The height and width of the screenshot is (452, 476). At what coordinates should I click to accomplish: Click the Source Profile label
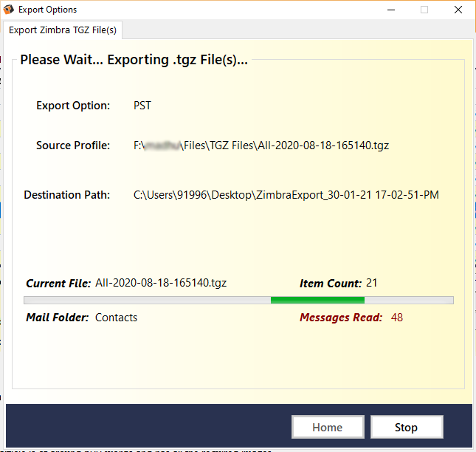(73, 145)
